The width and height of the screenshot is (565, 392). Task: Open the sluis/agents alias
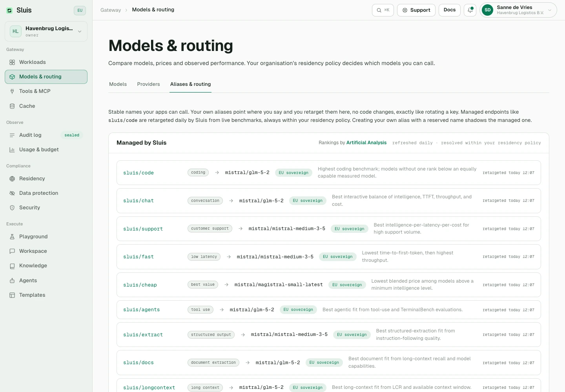[142, 310]
